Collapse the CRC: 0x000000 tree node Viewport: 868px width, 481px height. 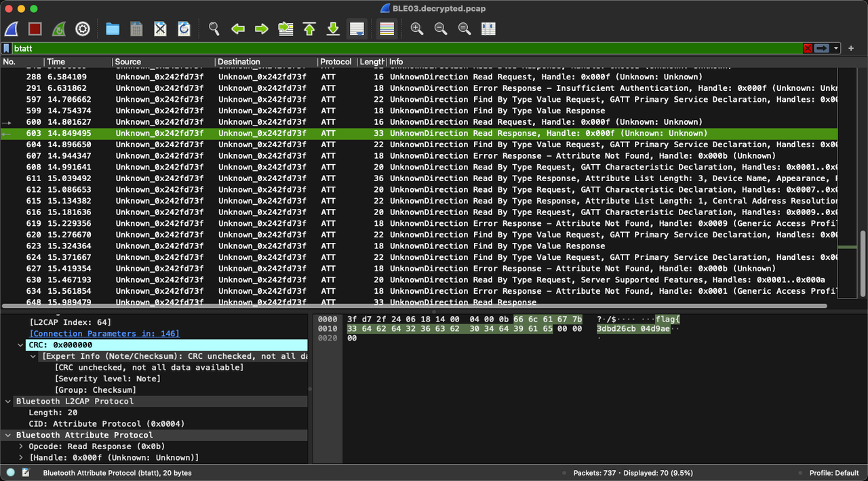click(x=21, y=345)
